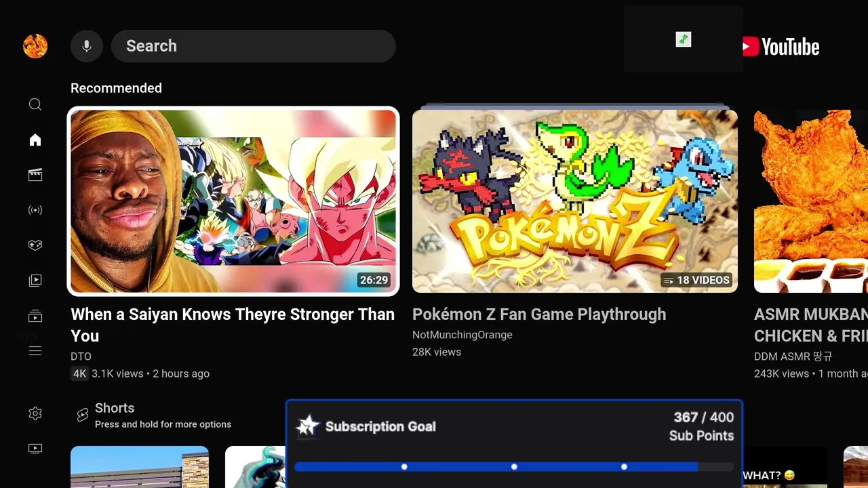The width and height of the screenshot is (868, 488).
Task: Open Settings via the gear icon
Action: (x=35, y=413)
